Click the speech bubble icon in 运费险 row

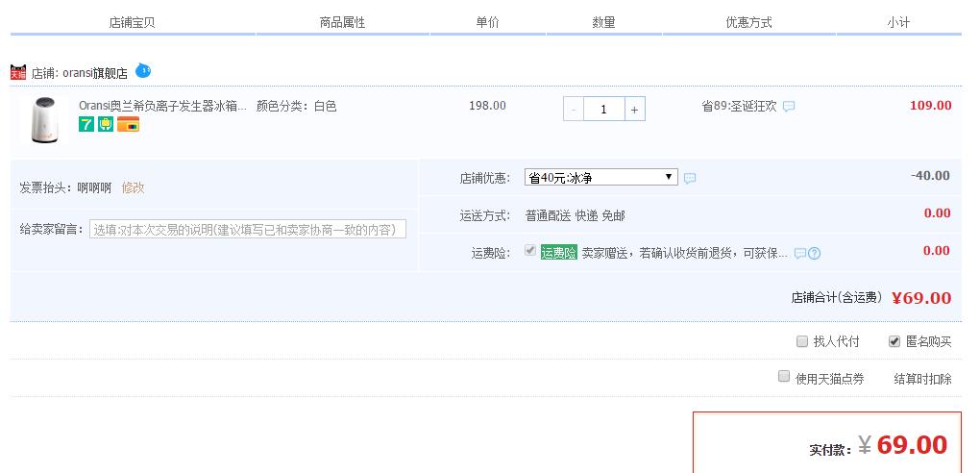(x=800, y=254)
